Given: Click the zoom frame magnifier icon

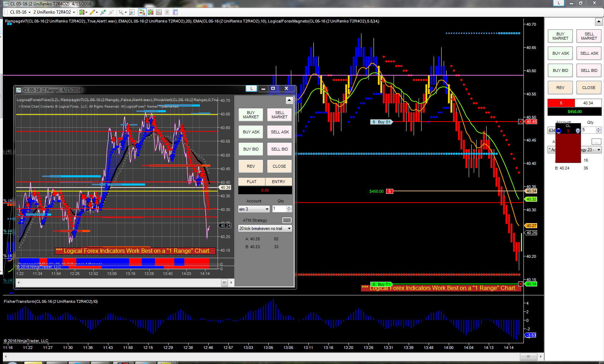Looking at the screenshot, I should click(x=132, y=12).
